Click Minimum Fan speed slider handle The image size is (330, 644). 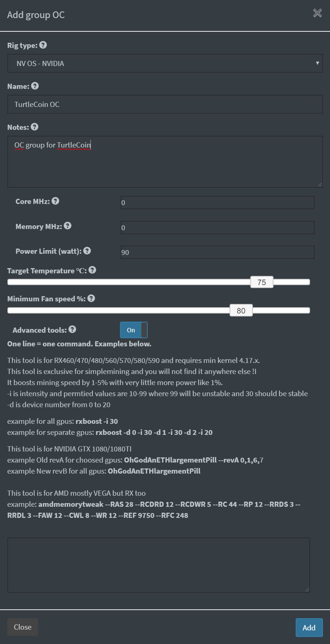[x=241, y=311]
